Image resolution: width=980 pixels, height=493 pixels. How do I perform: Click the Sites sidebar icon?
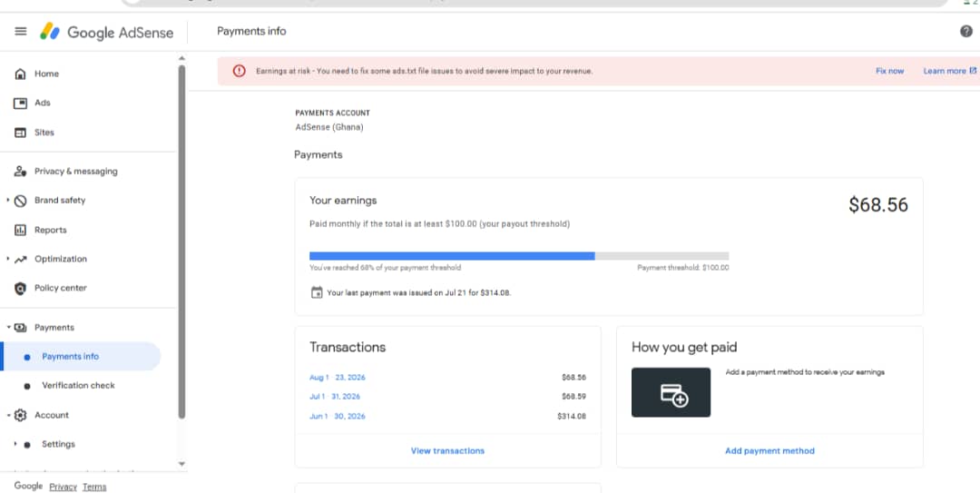tap(20, 133)
